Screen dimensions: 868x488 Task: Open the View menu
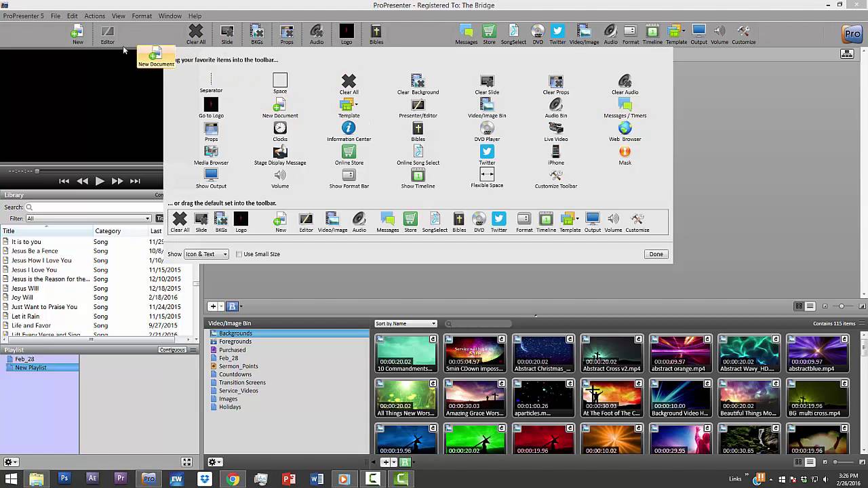coord(118,16)
